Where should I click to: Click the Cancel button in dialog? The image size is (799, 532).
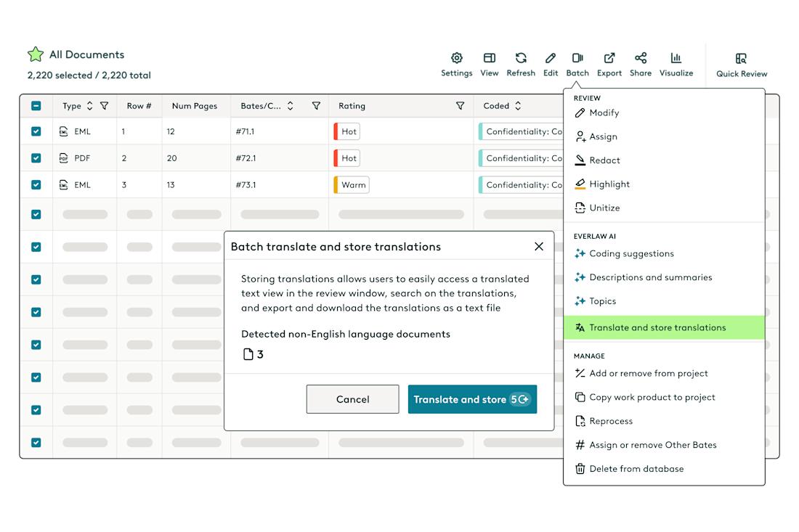pos(352,399)
